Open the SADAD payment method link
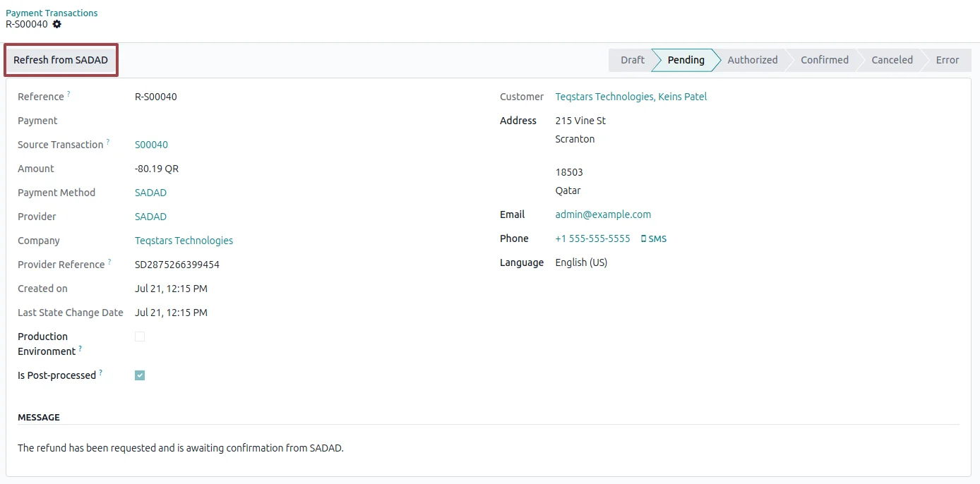 tap(150, 193)
